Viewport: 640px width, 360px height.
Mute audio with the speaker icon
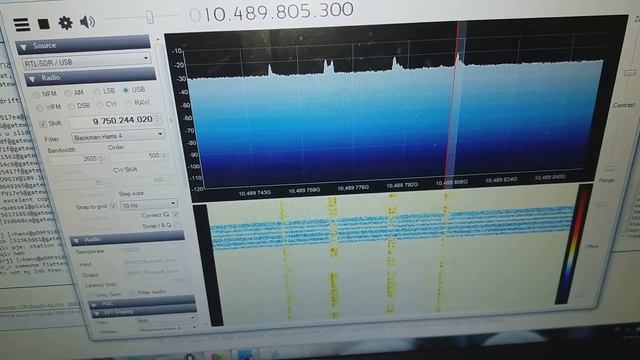pos(87,22)
